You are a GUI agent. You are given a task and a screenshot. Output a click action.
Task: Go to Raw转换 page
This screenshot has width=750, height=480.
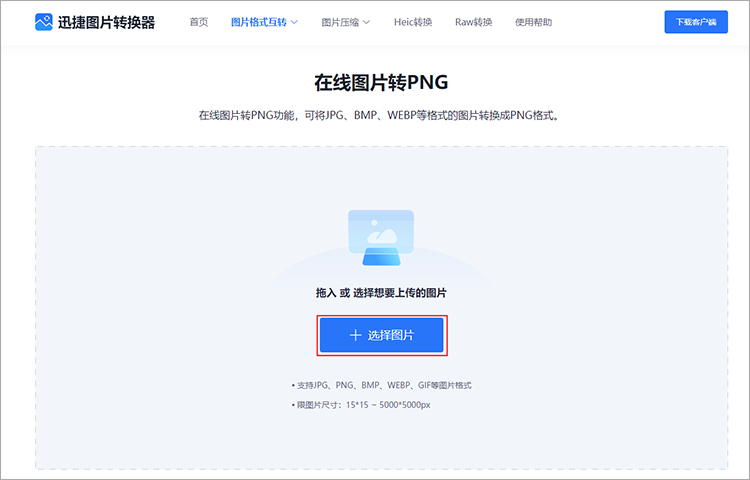coord(474,22)
